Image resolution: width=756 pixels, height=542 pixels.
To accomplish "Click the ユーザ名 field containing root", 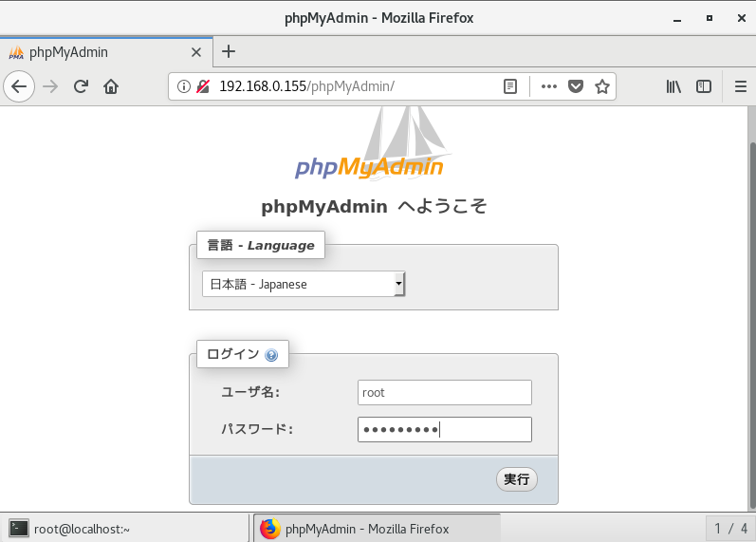I will [x=445, y=392].
